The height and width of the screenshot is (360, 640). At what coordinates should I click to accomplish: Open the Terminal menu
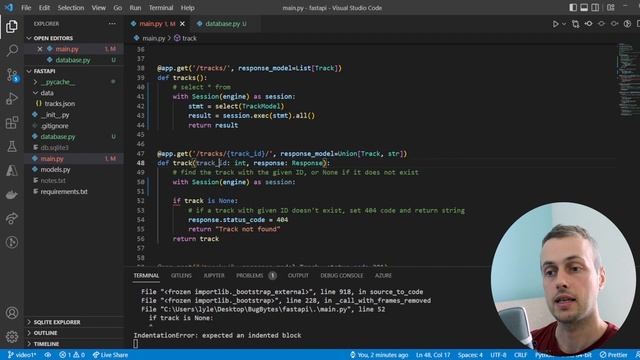161,8
